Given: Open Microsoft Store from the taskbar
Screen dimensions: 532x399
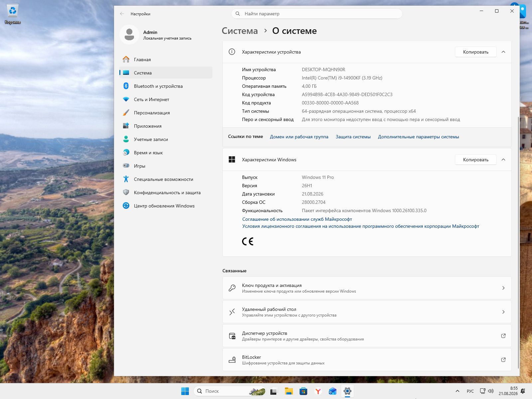Looking at the screenshot, I should tap(303, 391).
